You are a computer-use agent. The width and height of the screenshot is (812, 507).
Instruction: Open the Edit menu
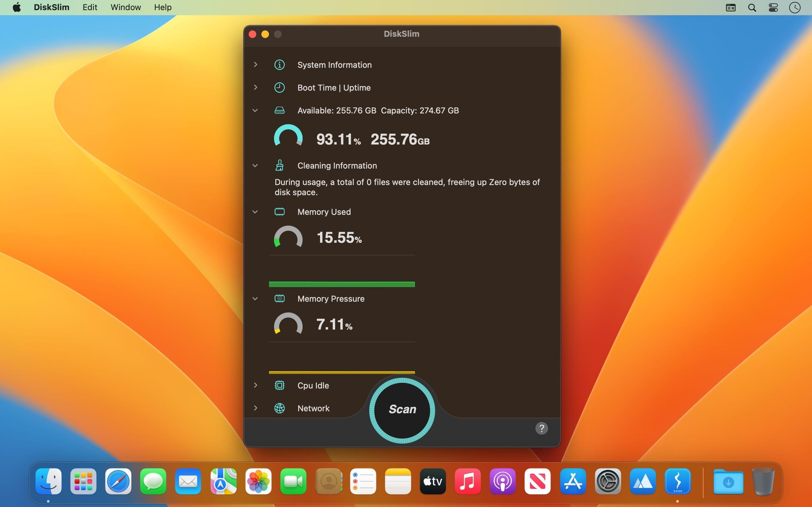pyautogui.click(x=89, y=7)
